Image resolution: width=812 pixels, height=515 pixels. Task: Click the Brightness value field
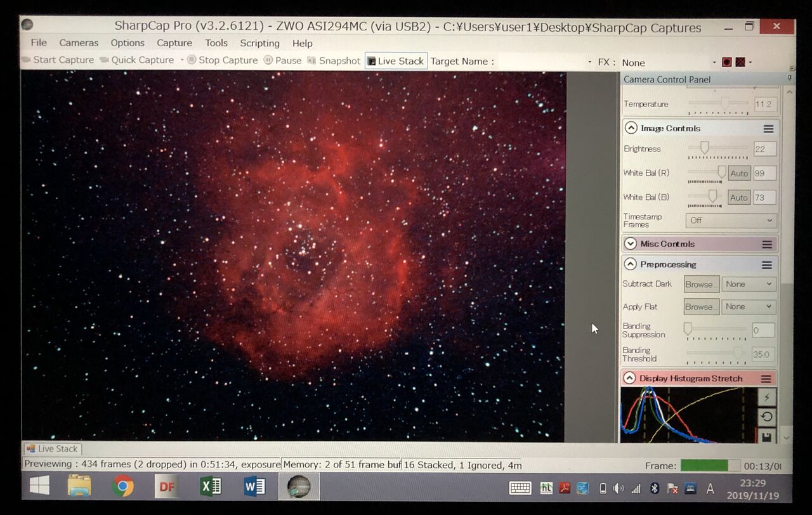764,149
